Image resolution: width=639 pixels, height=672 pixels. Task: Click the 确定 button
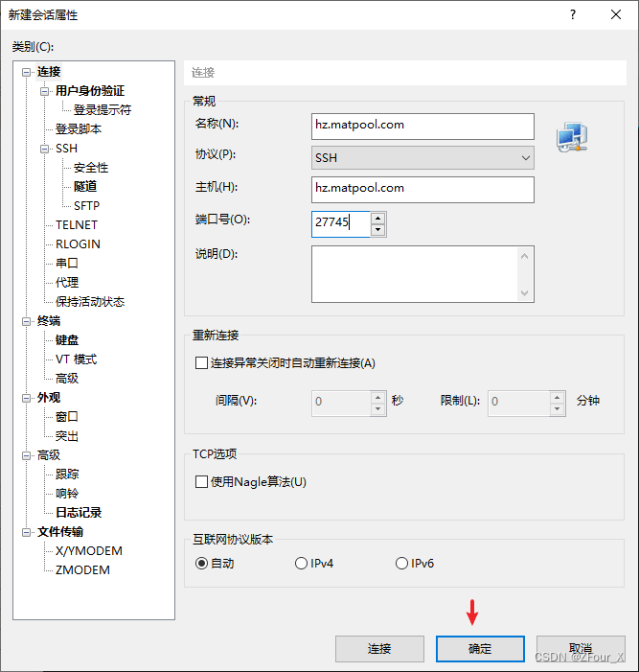(x=480, y=649)
